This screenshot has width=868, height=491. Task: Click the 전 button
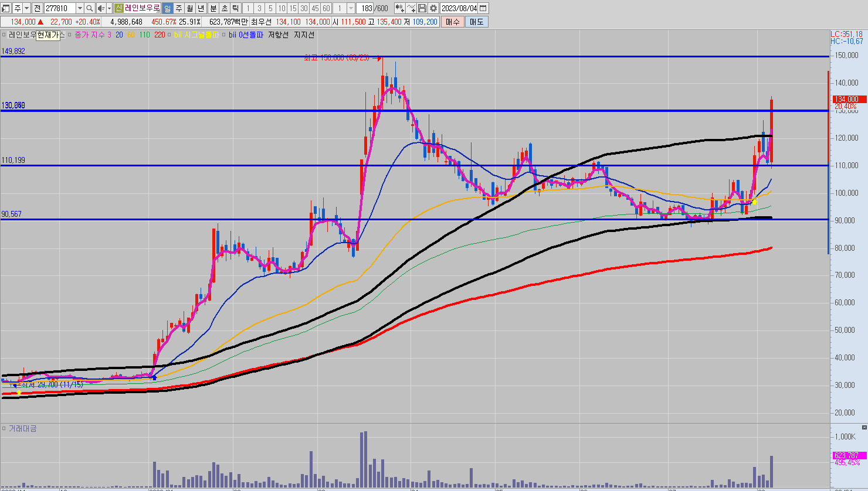point(38,8)
